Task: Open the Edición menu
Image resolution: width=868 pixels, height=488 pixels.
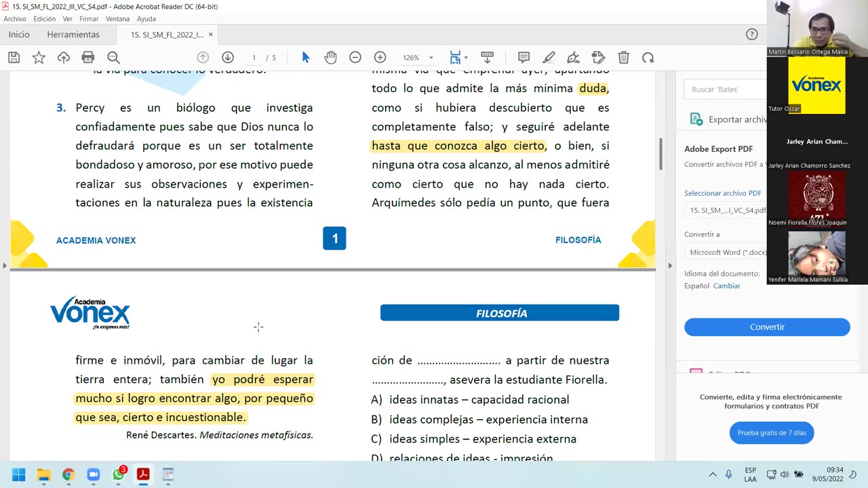Action: click(x=44, y=19)
